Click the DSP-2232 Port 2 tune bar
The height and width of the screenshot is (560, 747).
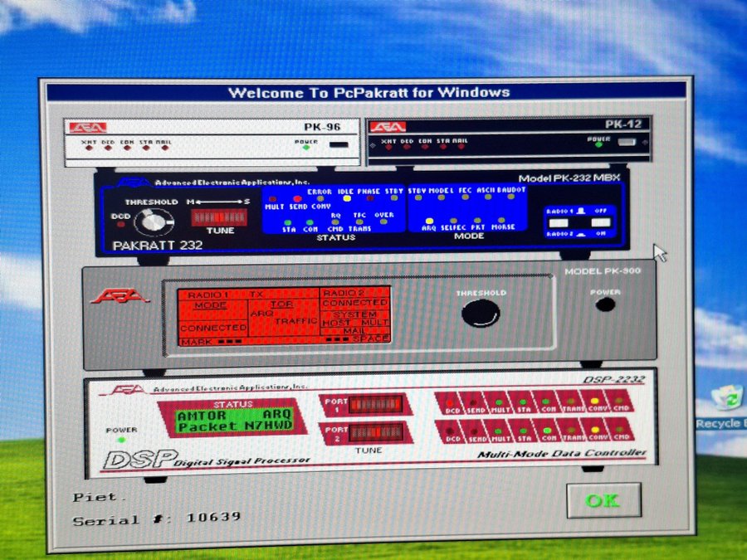click(376, 434)
